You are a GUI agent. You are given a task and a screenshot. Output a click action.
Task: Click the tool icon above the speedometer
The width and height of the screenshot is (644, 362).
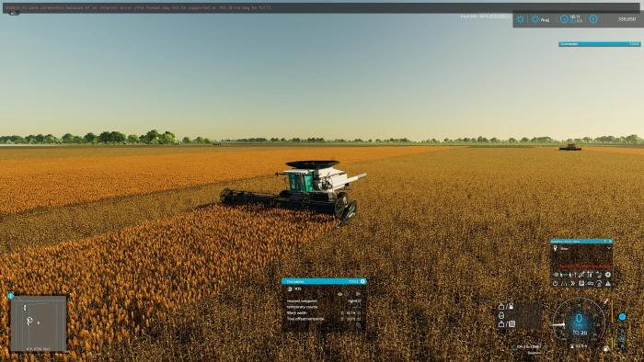coord(606,300)
